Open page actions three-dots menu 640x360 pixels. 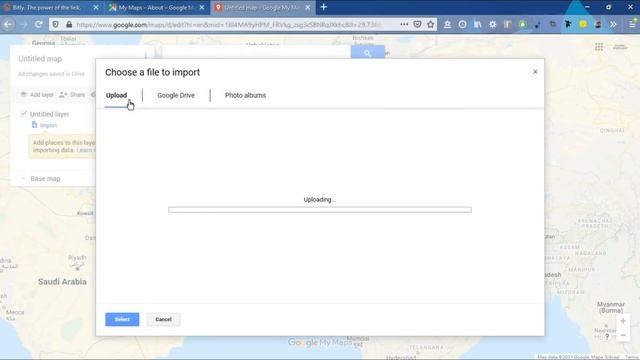click(x=404, y=24)
